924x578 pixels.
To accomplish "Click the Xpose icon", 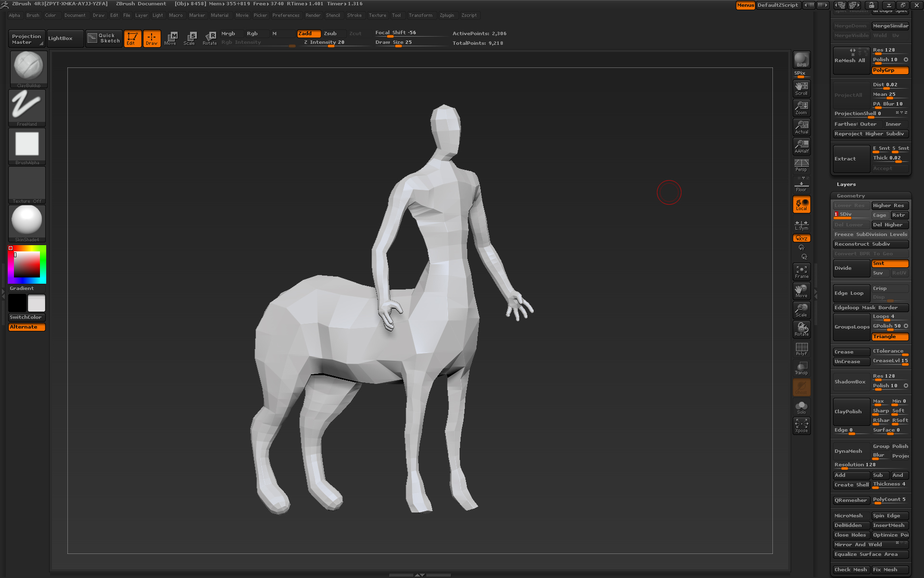I will point(801,425).
